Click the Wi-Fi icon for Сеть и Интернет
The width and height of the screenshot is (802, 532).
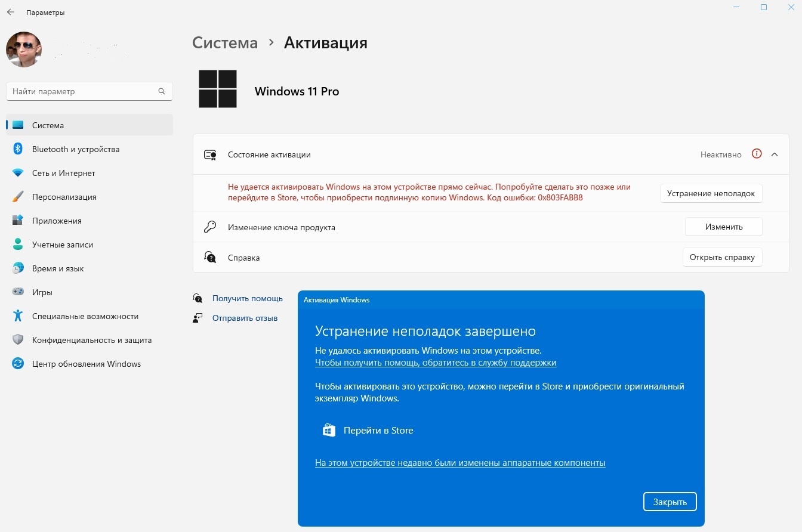[18, 173]
